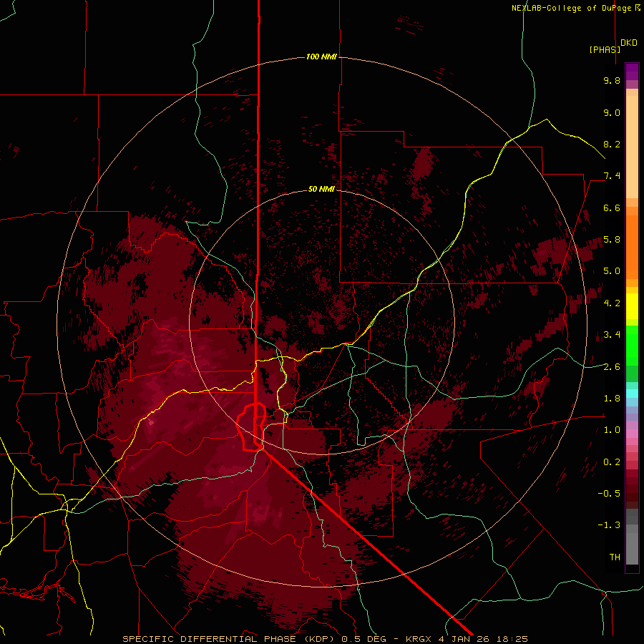Click the 1.0 value on the scale
This screenshot has height=644, width=644.
click(612, 430)
